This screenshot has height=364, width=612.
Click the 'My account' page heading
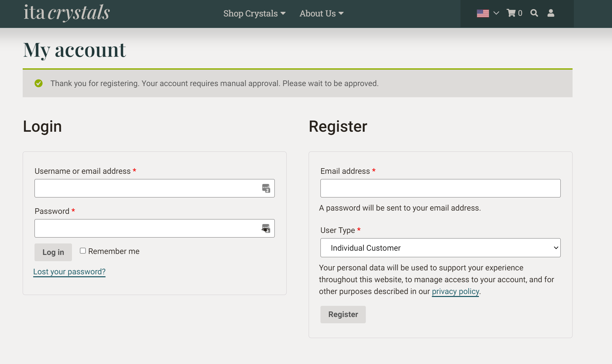(75, 50)
